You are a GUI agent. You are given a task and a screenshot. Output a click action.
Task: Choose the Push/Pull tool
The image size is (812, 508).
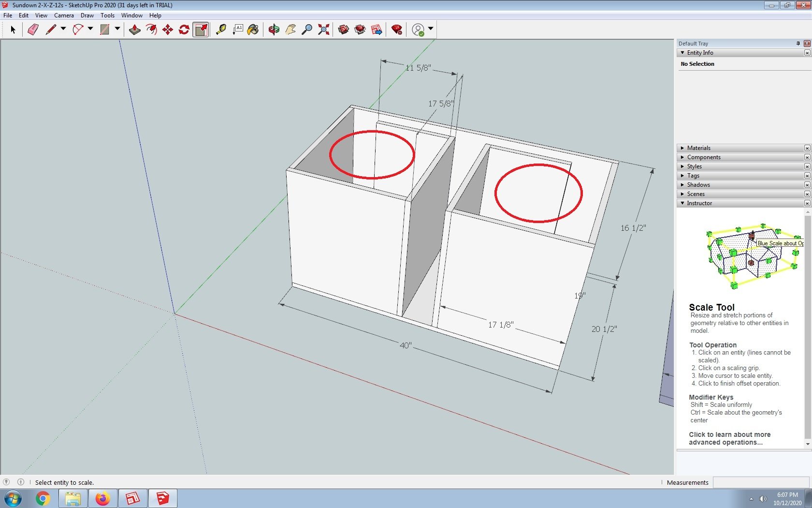tap(134, 30)
